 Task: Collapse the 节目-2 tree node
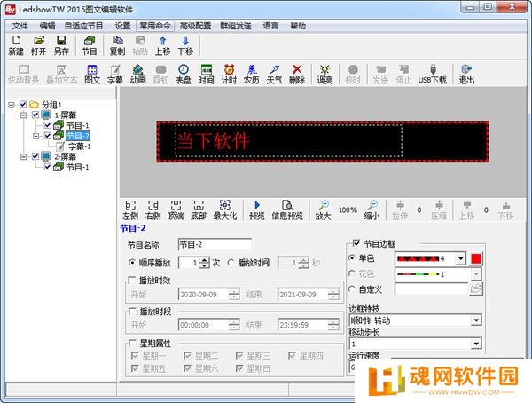(36, 136)
